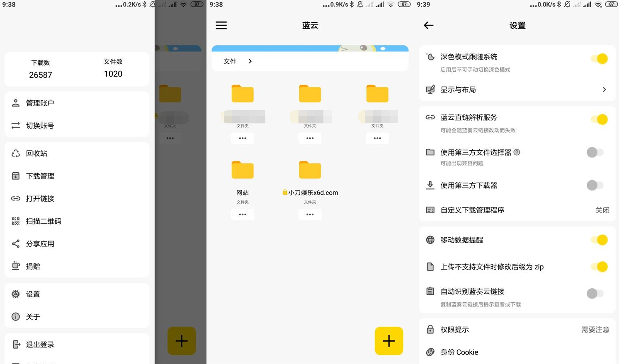Toggle 移动数据提醒 switch
Image resolution: width=619 pixels, height=364 pixels.
pos(600,240)
